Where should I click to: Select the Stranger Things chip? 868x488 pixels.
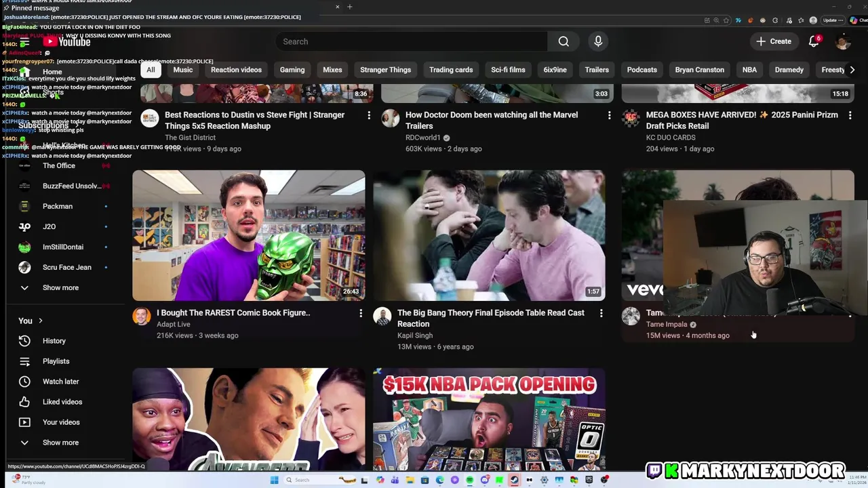click(x=385, y=70)
